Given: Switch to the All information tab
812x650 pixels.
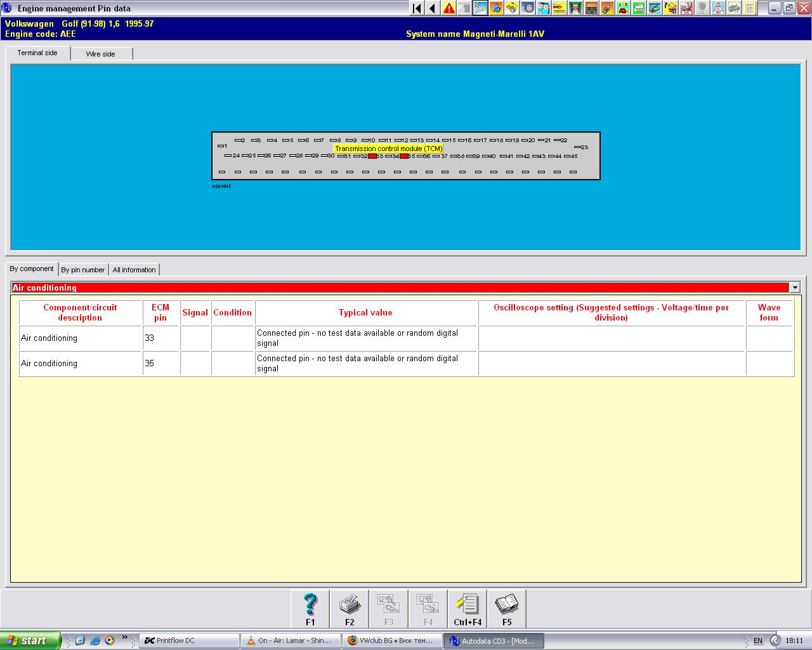Looking at the screenshot, I should tap(134, 270).
